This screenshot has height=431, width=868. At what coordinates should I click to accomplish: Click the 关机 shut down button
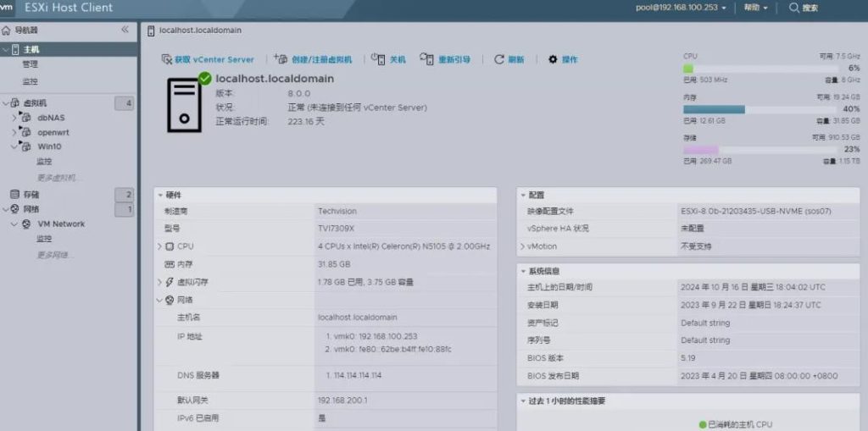[388, 59]
